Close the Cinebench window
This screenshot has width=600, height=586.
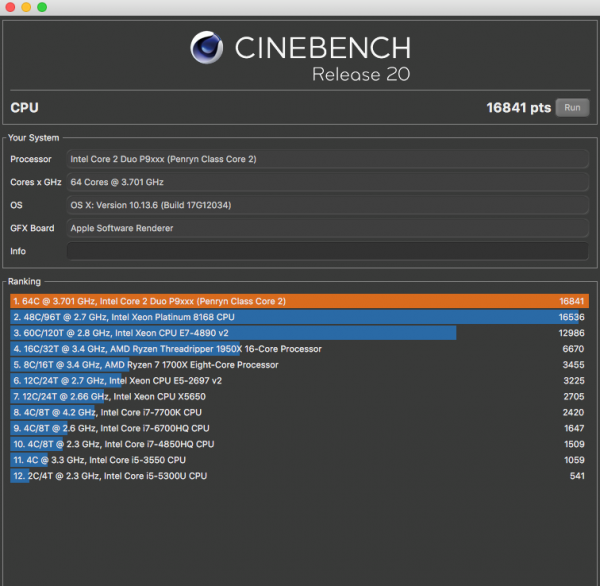tap(10, 7)
